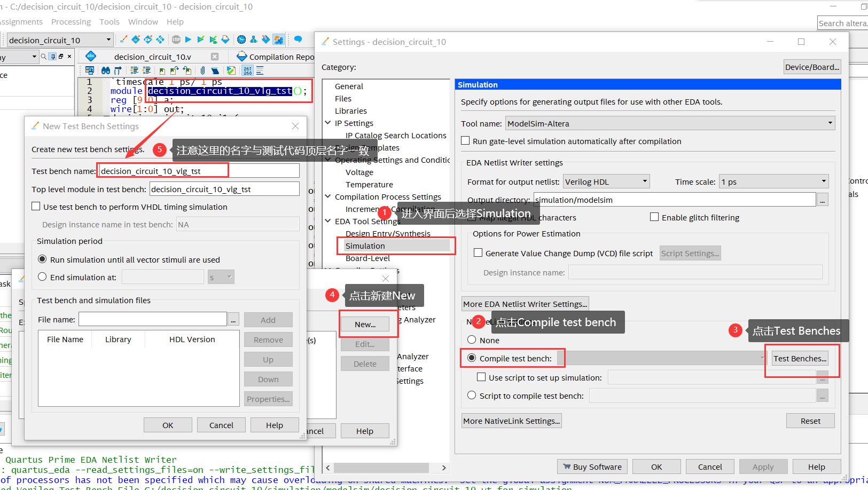Open the Assignment Editor toolbar icon
868x490 pixels.
pos(136,39)
